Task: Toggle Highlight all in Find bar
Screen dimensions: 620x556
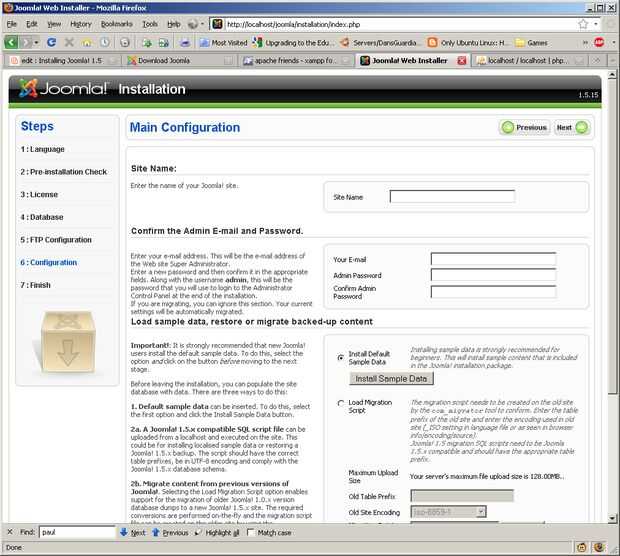Action: (218, 532)
